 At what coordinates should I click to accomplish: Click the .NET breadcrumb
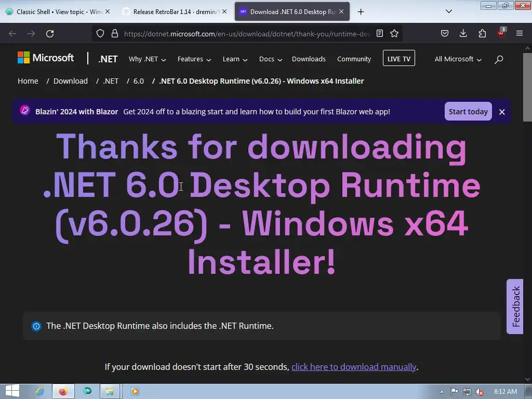pos(111,81)
